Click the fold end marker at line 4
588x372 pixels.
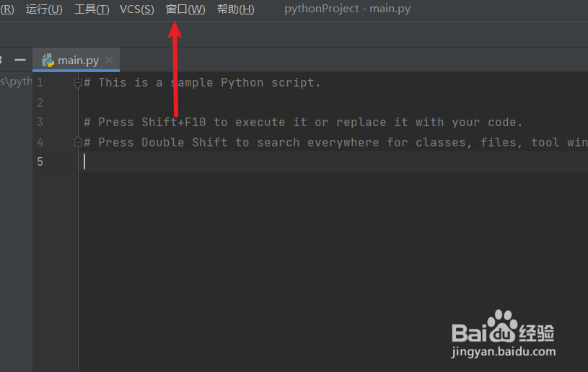click(x=79, y=143)
